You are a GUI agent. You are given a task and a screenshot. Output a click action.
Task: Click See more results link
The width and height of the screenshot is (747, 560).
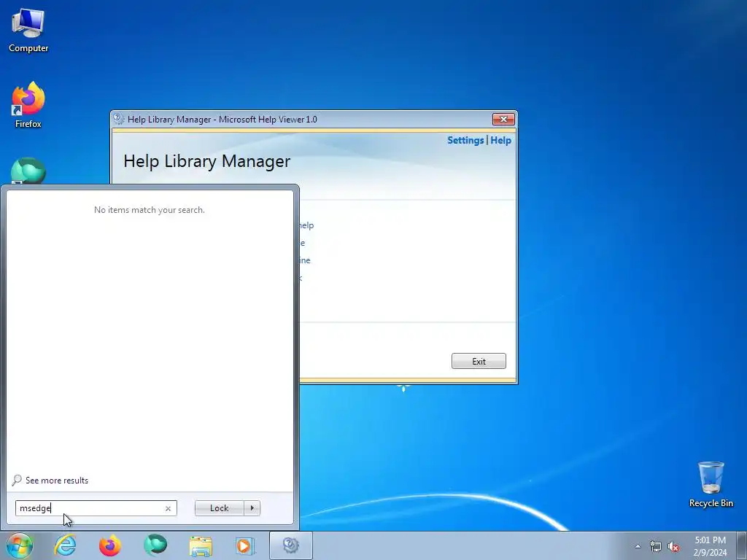tap(57, 481)
